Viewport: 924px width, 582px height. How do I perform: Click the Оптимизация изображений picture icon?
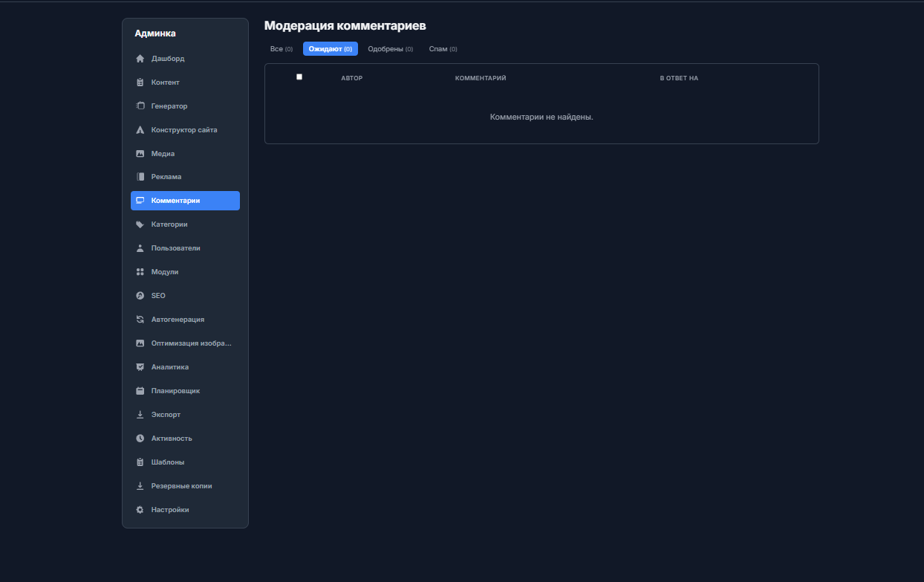tap(140, 343)
